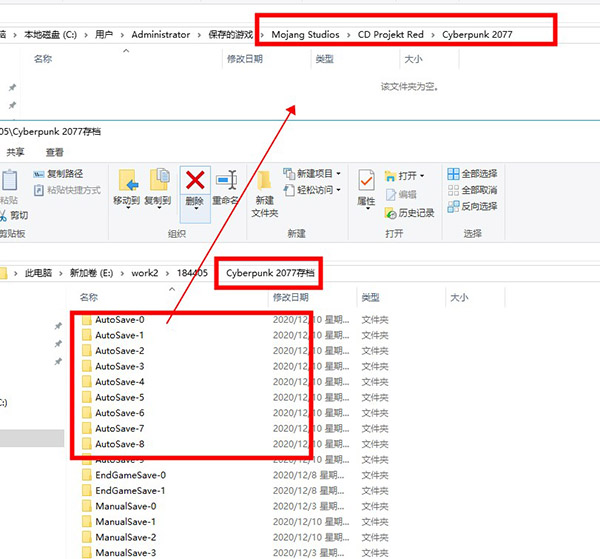Click the 全部选择 select all icon

tap(453, 174)
